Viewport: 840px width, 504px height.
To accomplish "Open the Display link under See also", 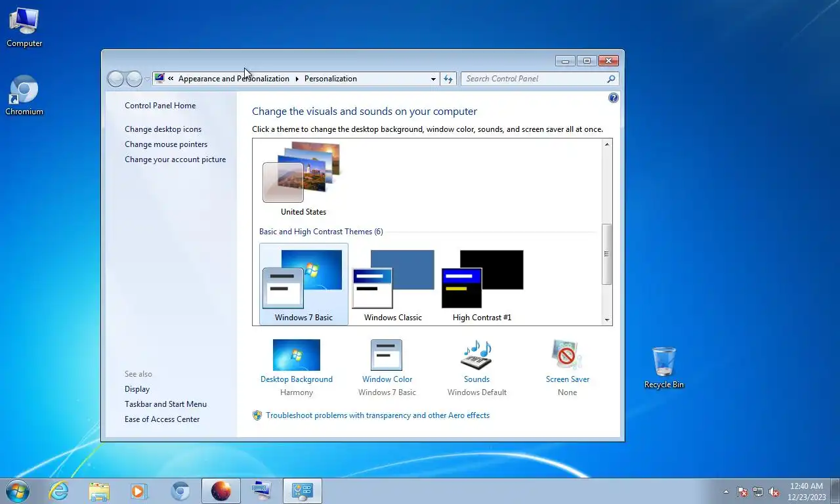I will pyautogui.click(x=137, y=389).
